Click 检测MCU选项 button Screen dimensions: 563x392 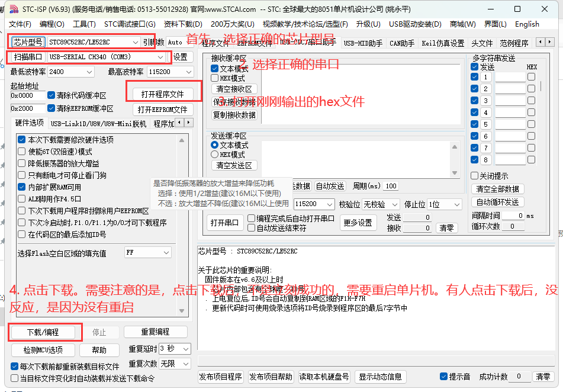tap(43, 350)
